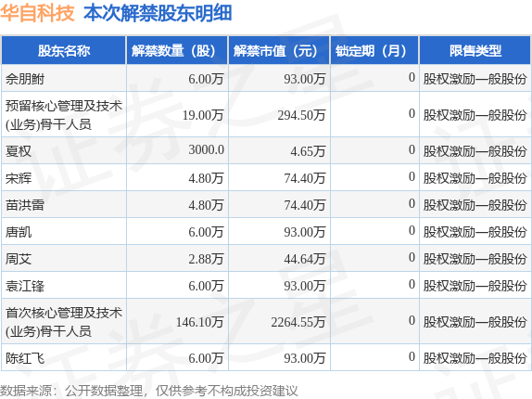Select the 解禁市值（元）column header
532x399 pixels.
pyautogui.click(x=279, y=51)
